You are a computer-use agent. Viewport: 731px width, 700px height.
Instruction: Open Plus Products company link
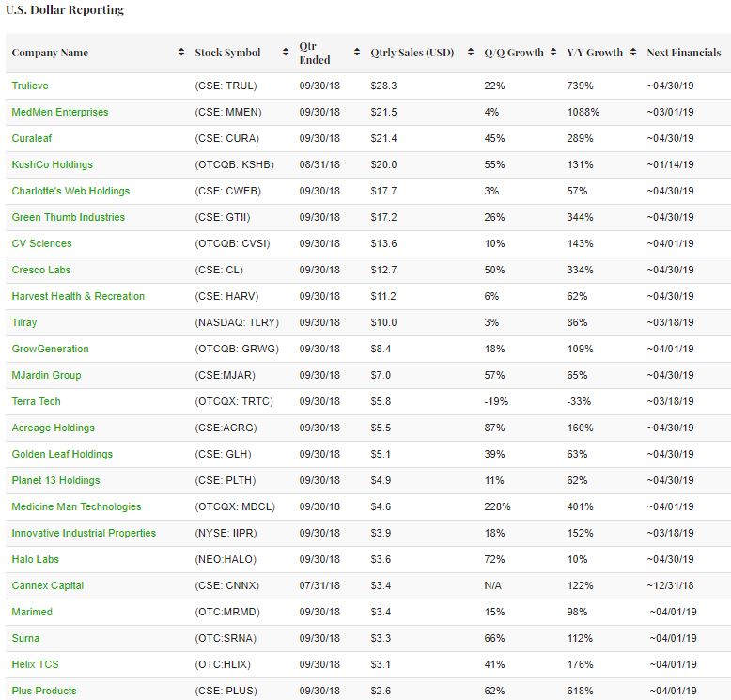[x=44, y=691]
